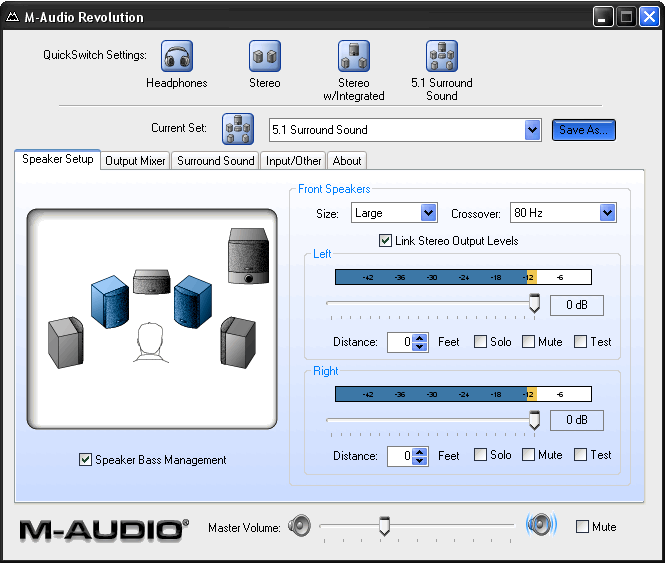Click the Left Distance input field
The height and width of the screenshot is (563, 665).
400,342
